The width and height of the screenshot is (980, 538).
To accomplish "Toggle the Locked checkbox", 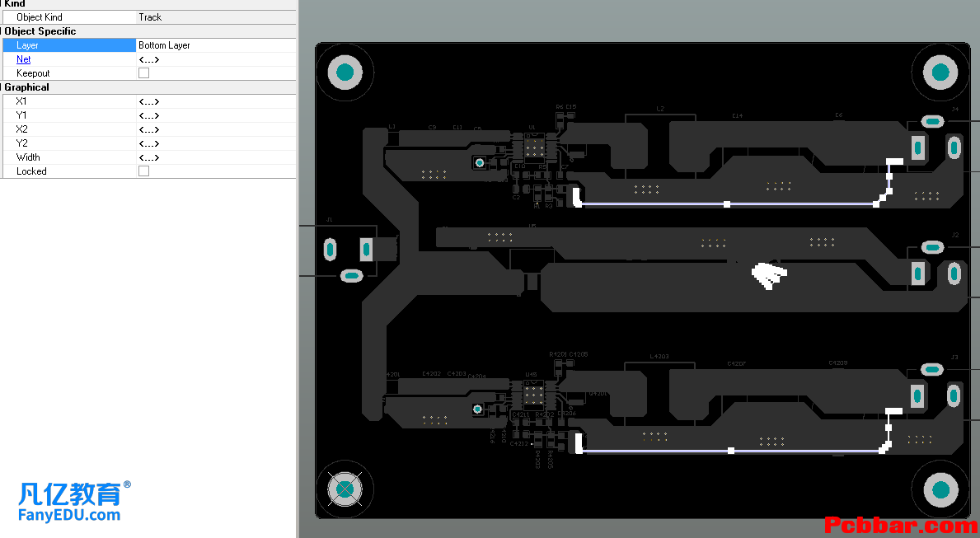I will (x=143, y=171).
